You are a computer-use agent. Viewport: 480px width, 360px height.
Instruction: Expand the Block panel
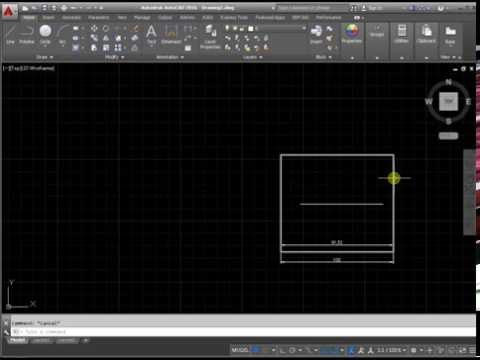[x=323, y=57]
